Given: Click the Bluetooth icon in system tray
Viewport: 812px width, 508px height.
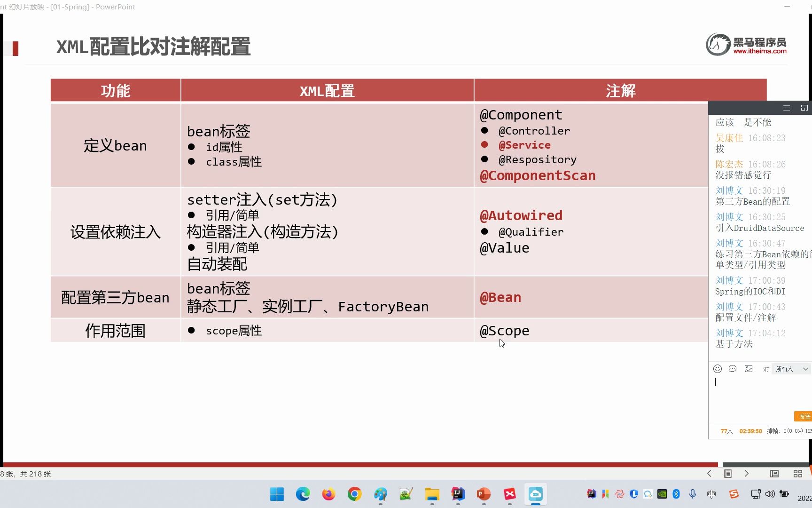Looking at the screenshot, I should pyautogui.click(x=677, y=494).
